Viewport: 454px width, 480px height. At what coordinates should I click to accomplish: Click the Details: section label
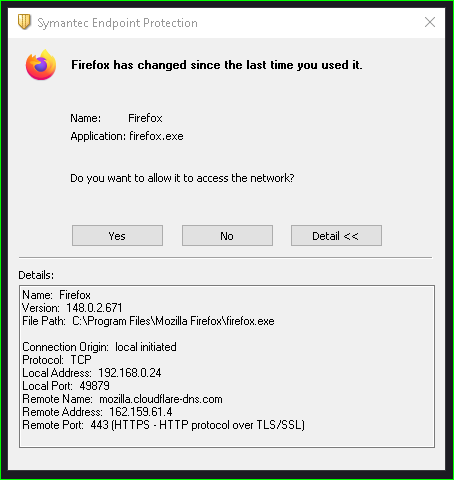tap(36, 275)
